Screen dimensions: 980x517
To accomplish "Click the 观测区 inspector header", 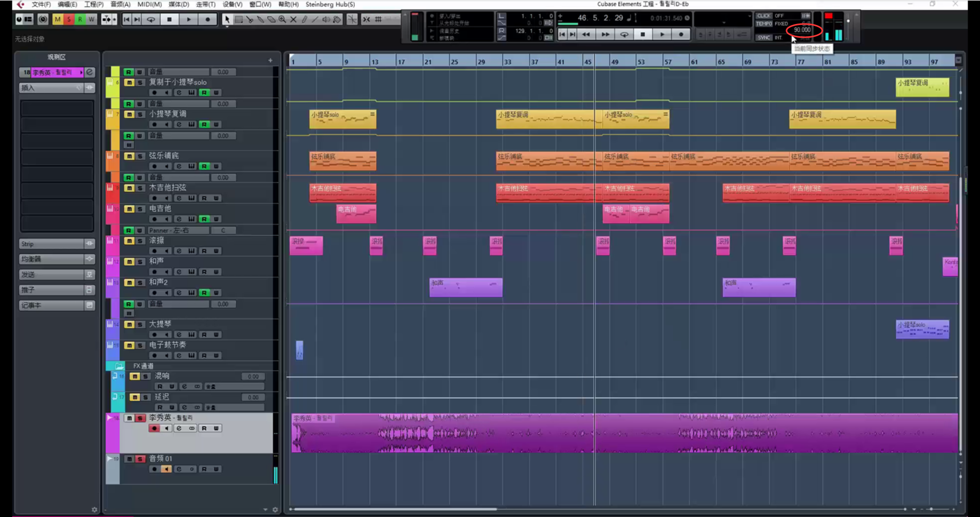I will [57, 57].
